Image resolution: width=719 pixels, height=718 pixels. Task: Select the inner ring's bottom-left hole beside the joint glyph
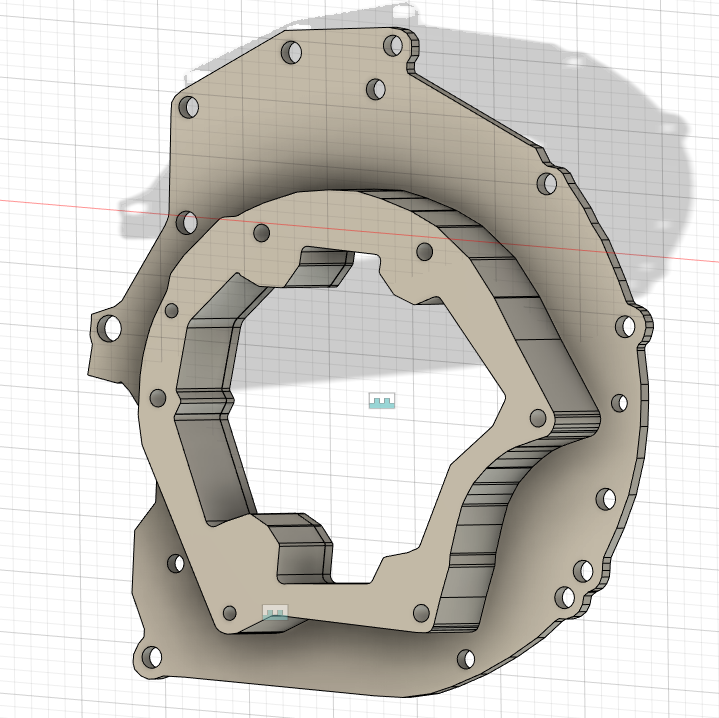click(x=230, y=612)
